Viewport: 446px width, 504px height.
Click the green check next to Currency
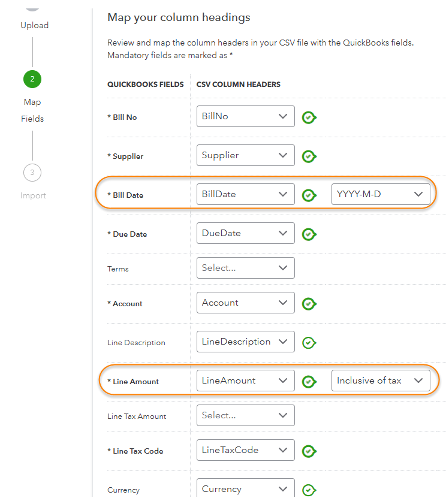[x=309, y=490]
